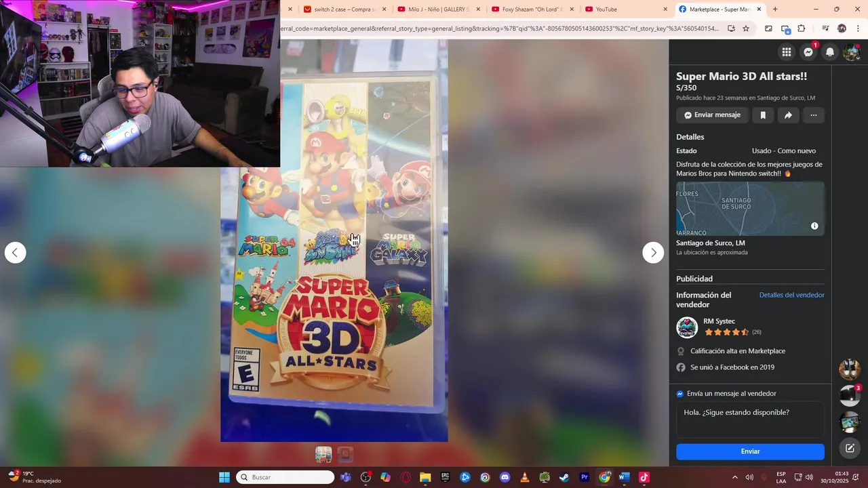Open a new browser tab
Image resolution: width=868 pixels, height=488 pixels.
point(775,9)
